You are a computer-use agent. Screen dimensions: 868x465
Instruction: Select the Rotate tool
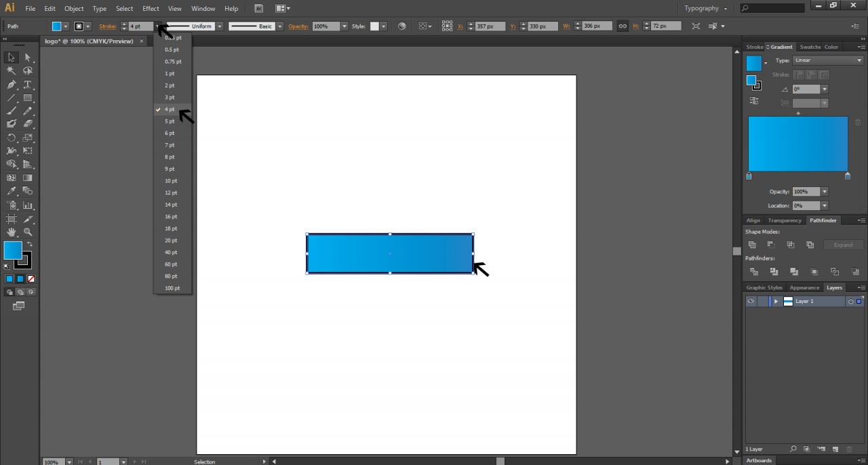coord(12,138)
